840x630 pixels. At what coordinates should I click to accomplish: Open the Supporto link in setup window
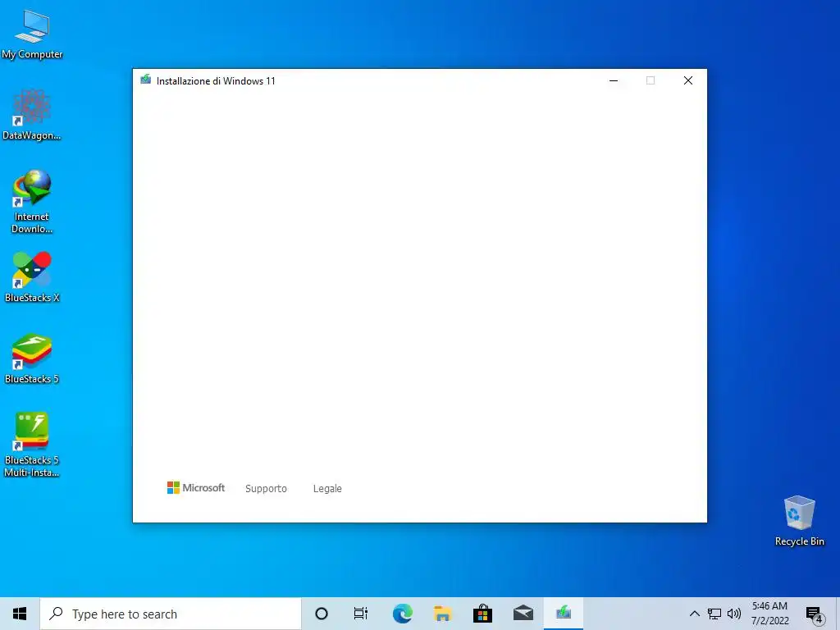(267, 489)
